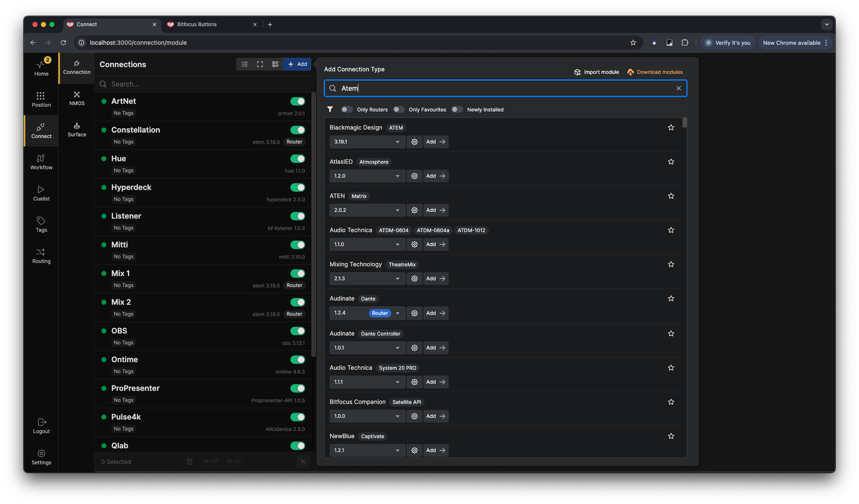Toggle the Newly Installed filter
This screenshot has width=859, height=504.
(x=457, y=109)
